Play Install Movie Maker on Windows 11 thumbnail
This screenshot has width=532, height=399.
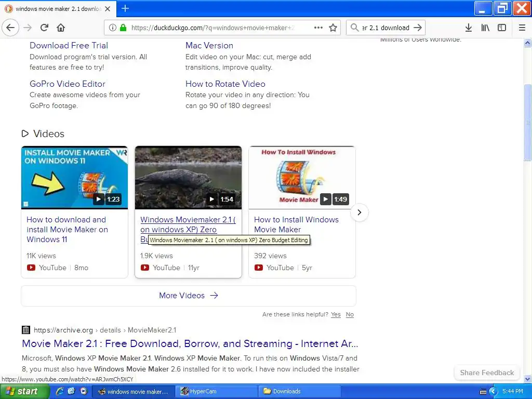pos(75,178)
